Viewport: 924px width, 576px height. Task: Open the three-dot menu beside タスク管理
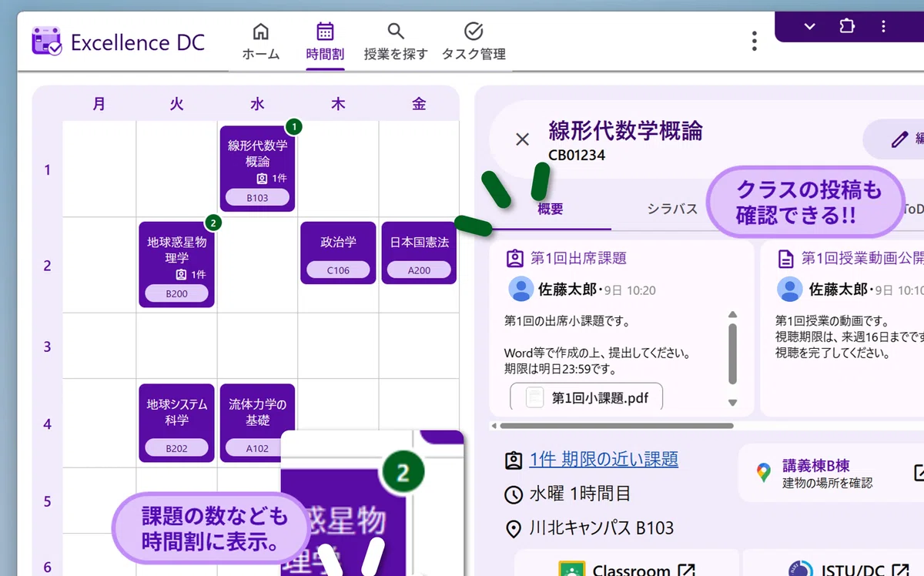coord(755,41)
